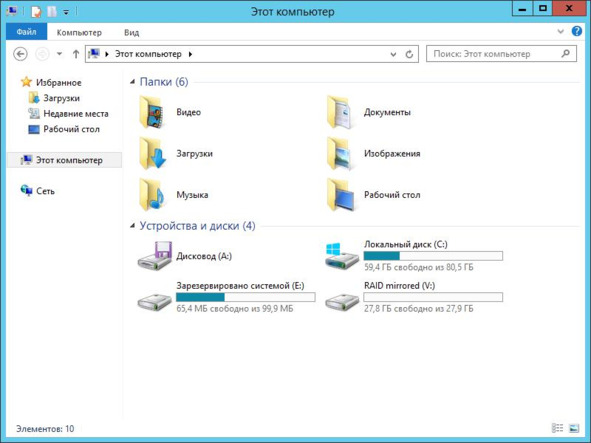Go up one level with the up arrow
This screenshot has height=443, width=591.
click(76, 54)
